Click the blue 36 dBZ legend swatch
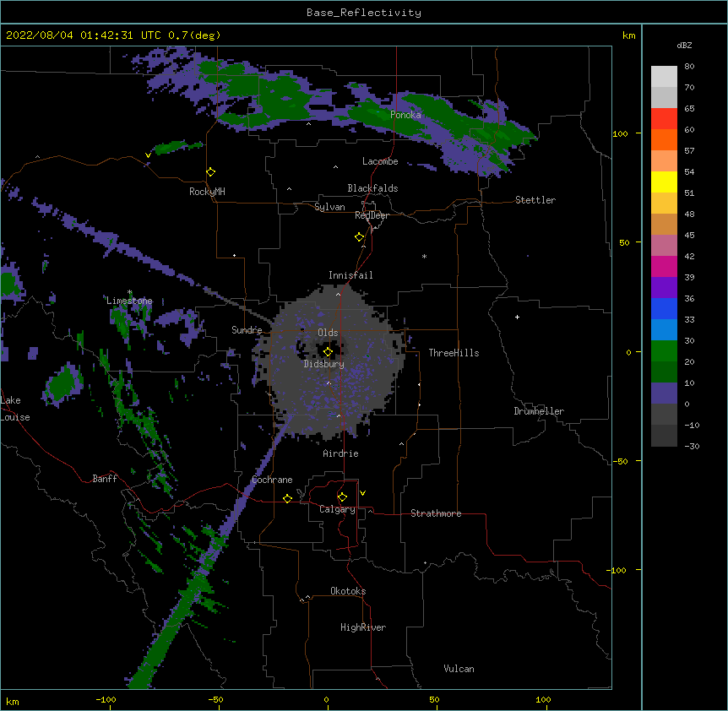728x711 pixels. [x=664, y=308]
